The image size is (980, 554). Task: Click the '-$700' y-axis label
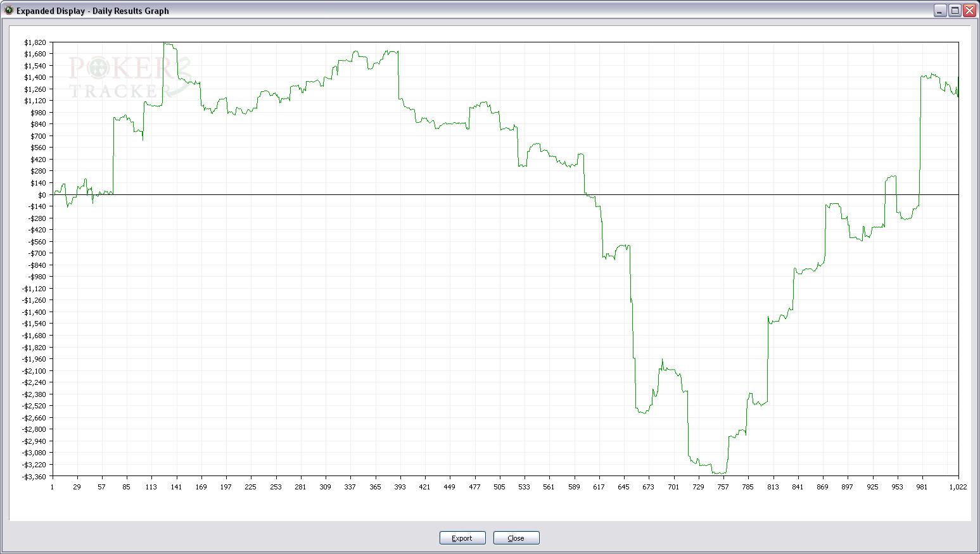(37, 253)
